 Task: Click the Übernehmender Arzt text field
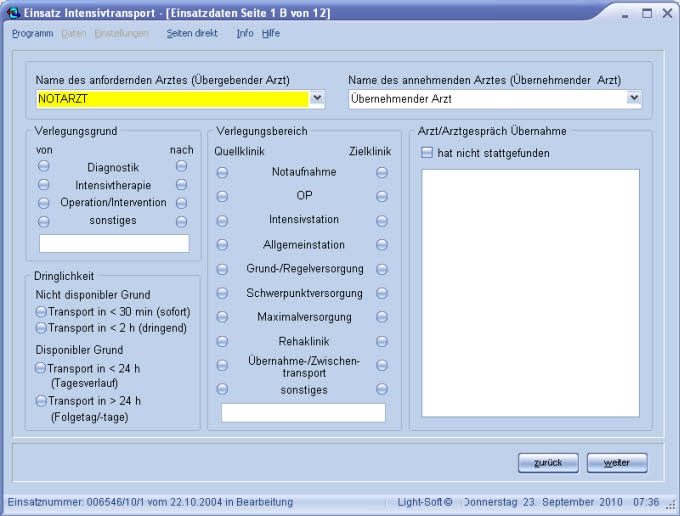click(x=488, y=99)
